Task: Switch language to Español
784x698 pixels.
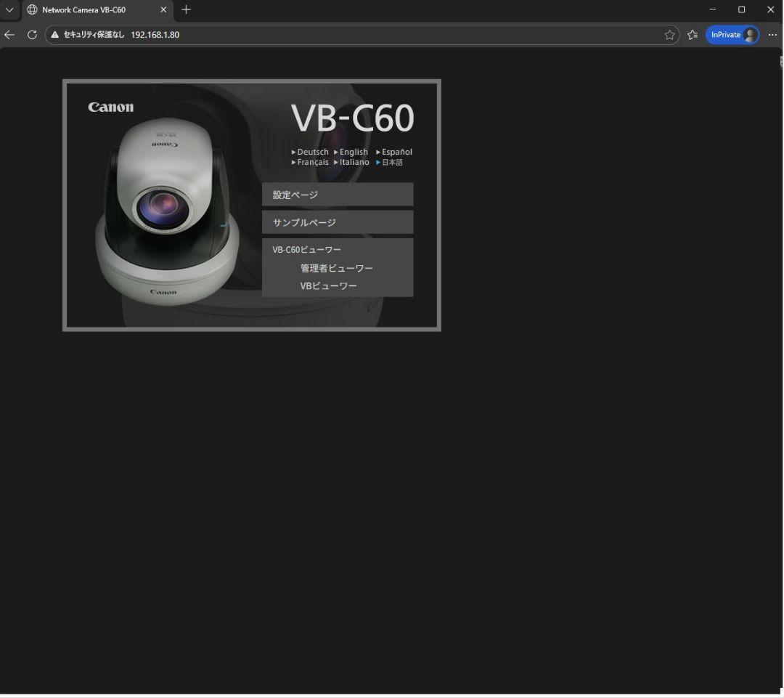Action: pos(396,152)
